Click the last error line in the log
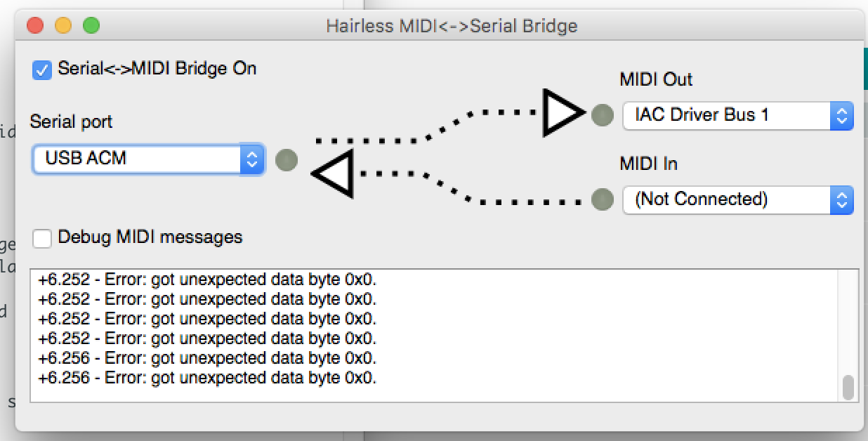This screenshot has width=868, height=441. point(208,378)
